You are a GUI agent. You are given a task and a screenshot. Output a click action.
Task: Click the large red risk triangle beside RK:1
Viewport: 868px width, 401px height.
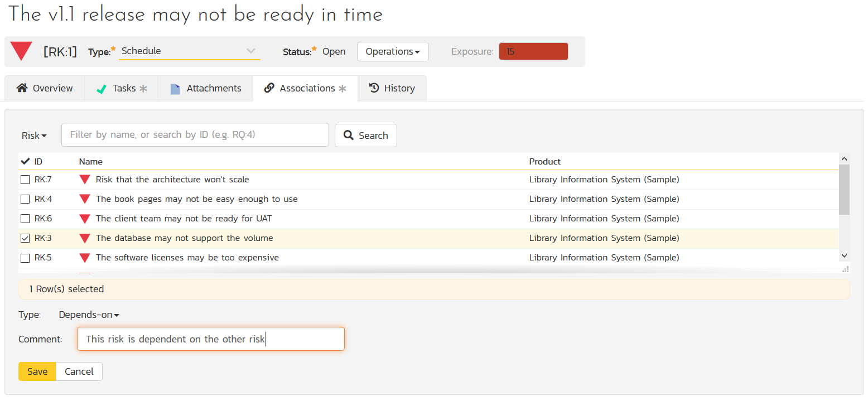click(22, 51)
